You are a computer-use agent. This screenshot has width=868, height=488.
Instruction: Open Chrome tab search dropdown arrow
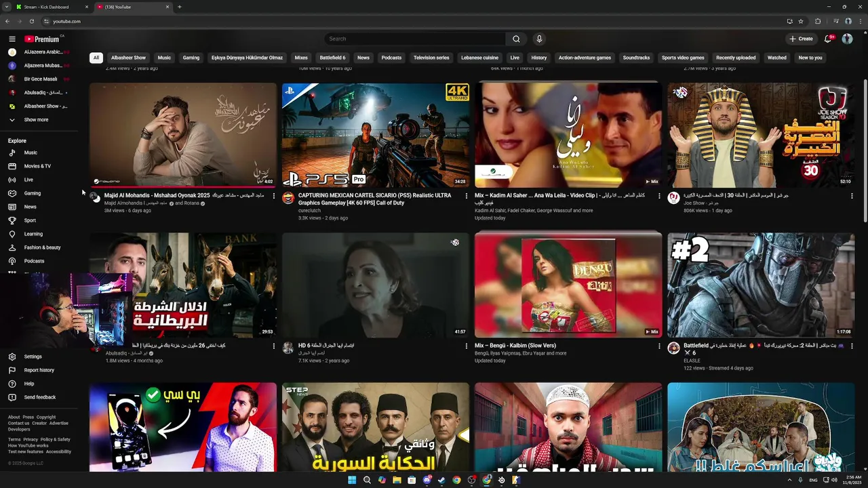tap(7, 7)
